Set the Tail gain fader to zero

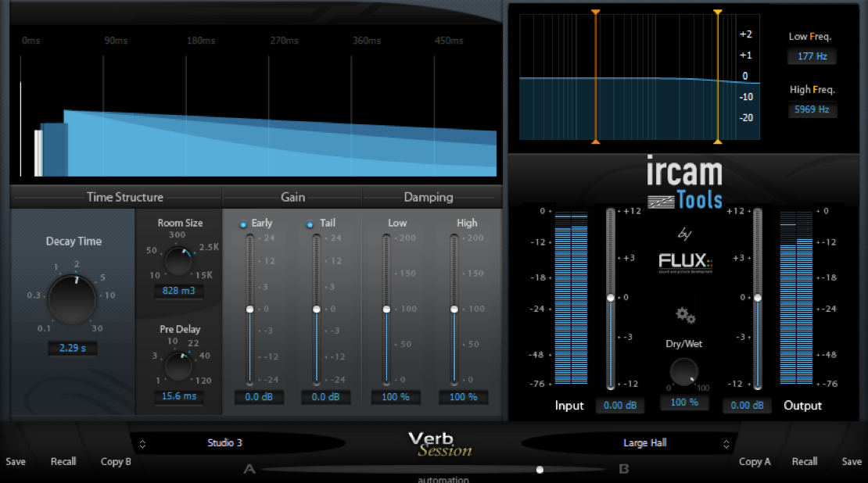[316, 309]
